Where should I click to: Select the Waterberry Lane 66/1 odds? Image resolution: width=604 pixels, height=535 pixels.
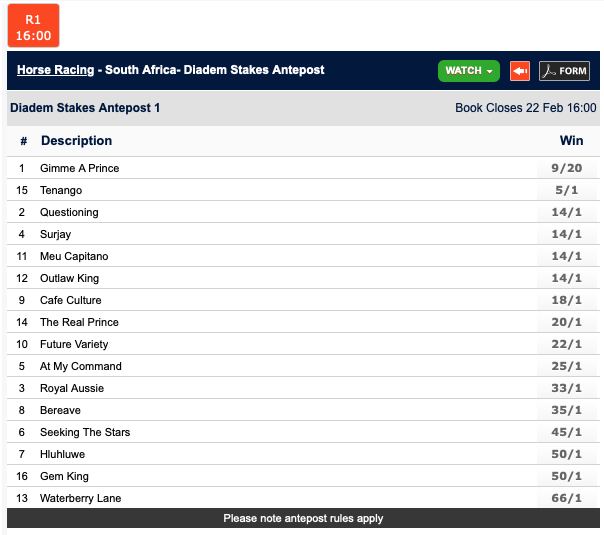click(x=566, y=498)
